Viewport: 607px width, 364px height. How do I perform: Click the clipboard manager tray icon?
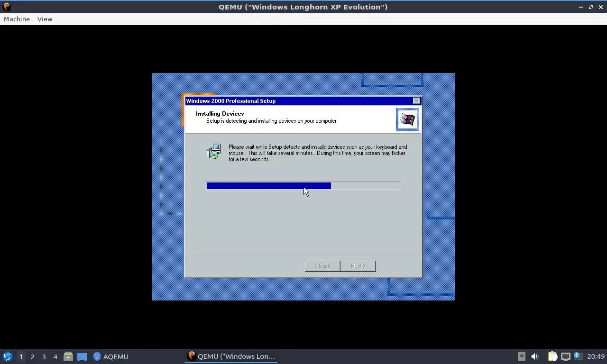pyautogui.click(x=553, y=356)
